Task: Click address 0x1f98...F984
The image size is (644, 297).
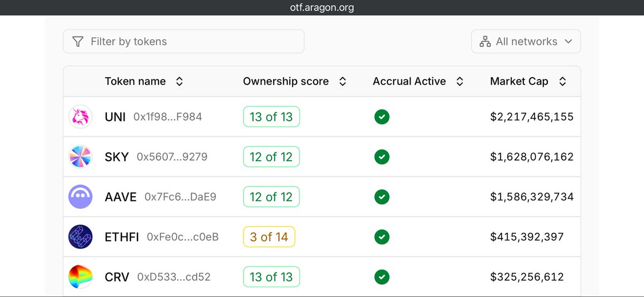Action: 167,117
